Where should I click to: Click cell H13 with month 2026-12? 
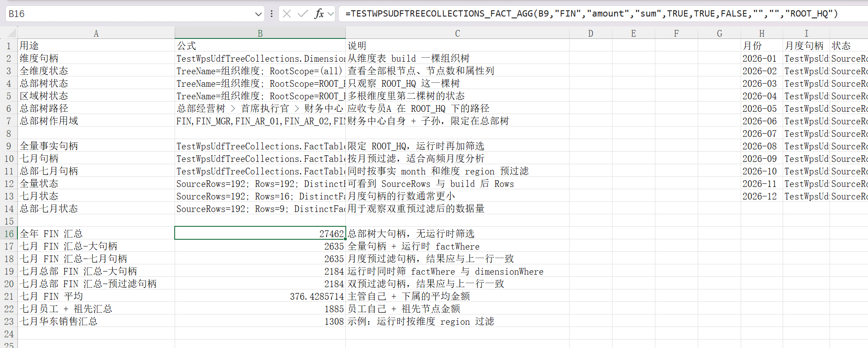pos(762,196)
